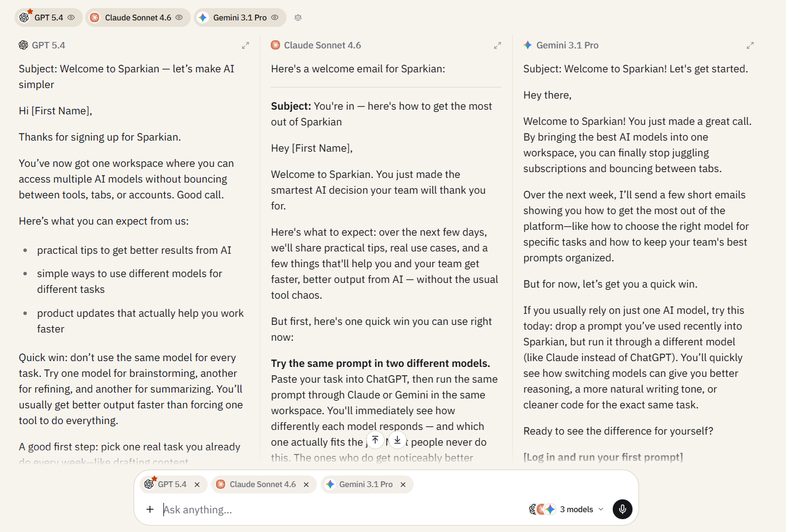Click 'Here's what you can expect from us:' line
Viewport: 786px width, 532px height.
[x=104, y=221]
